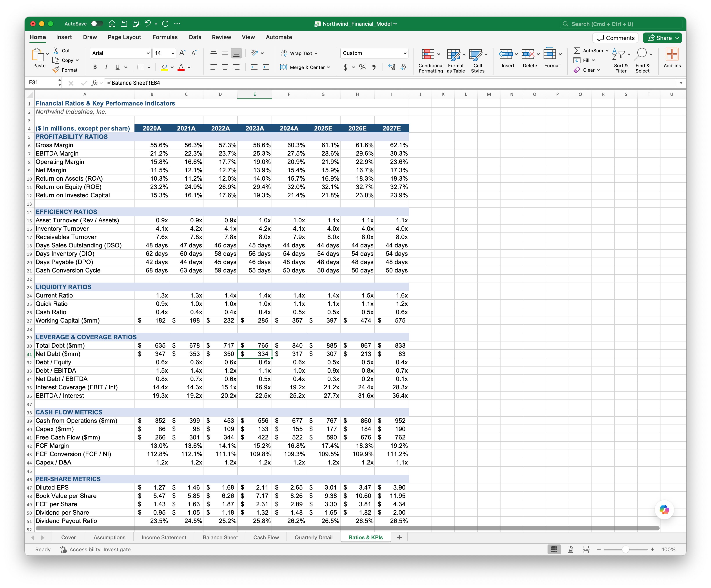Screen dimensions: 711x588
Task: Toggle Bold formatting
Action: (95, 67)
